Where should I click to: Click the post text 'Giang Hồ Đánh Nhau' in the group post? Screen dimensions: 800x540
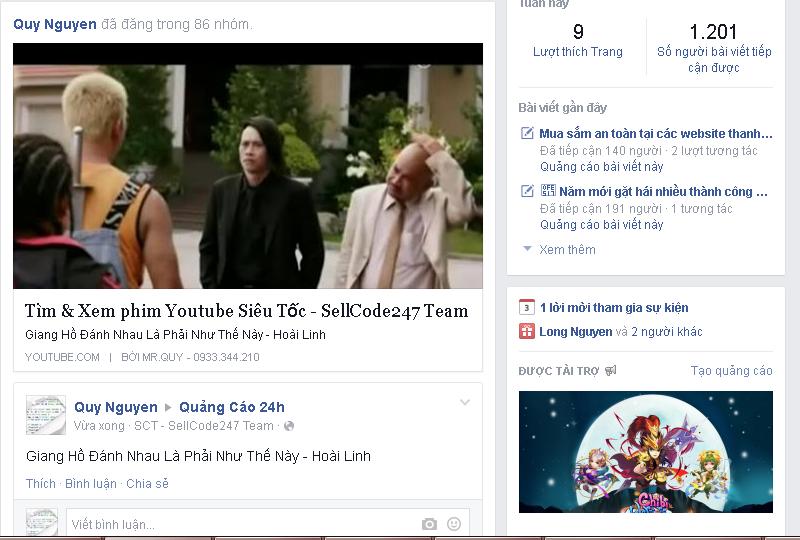(x=198, y=456)
